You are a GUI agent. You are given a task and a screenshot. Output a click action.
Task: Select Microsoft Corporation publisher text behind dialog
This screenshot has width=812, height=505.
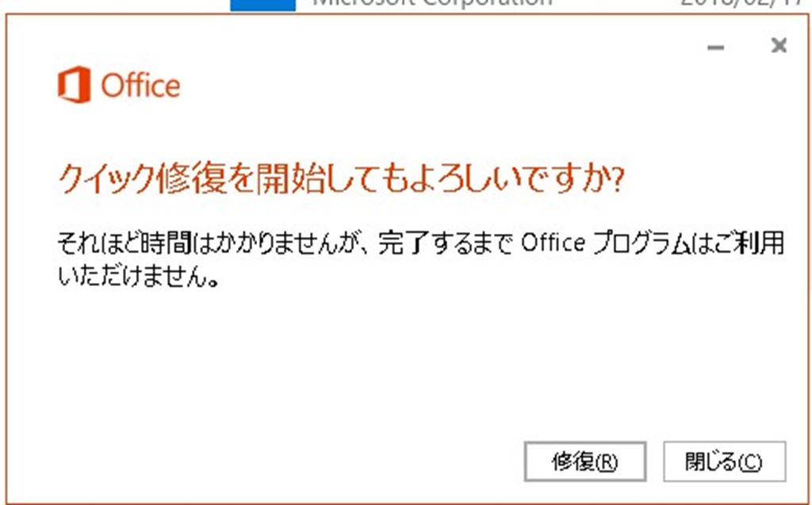(x=432, y=4)
